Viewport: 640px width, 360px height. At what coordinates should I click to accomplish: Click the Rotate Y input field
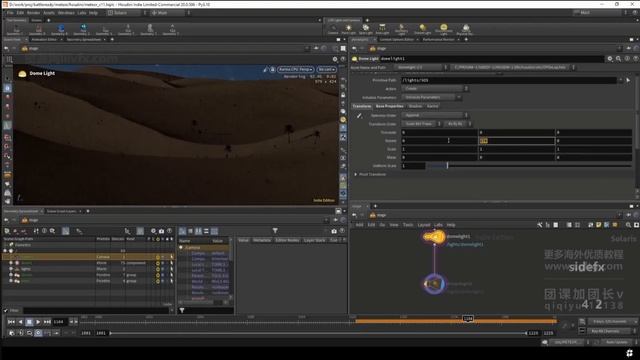tap(516, 141)
